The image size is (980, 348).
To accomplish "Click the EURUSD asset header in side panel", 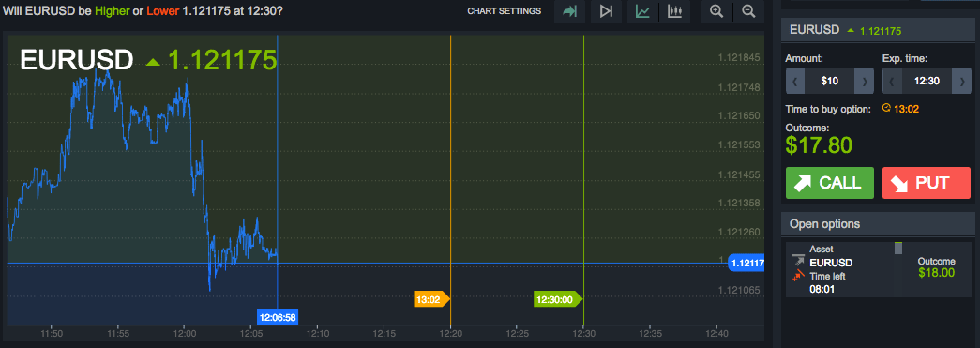I will coord(878,29).
